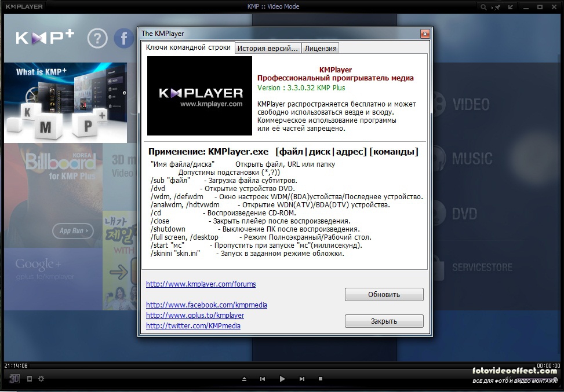The image size is (564, 392).
Task: Open the kmplayer.com/forums link
Action: pos(201,284)
